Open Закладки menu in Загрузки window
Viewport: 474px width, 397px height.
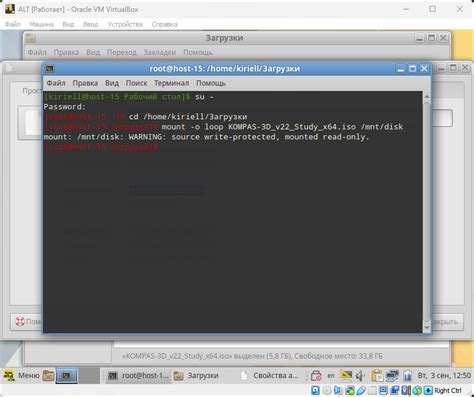click(160, 53)
